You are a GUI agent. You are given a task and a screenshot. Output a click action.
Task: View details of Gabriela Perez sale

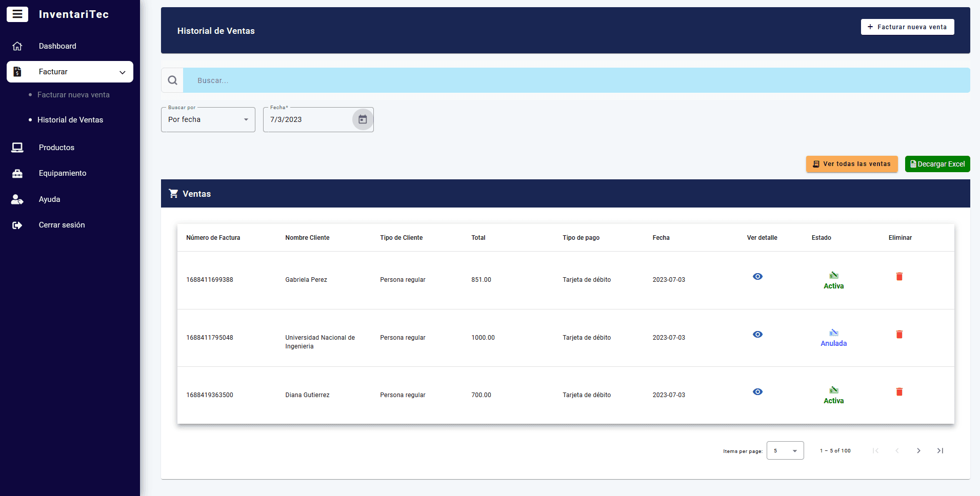coord(757,277)
